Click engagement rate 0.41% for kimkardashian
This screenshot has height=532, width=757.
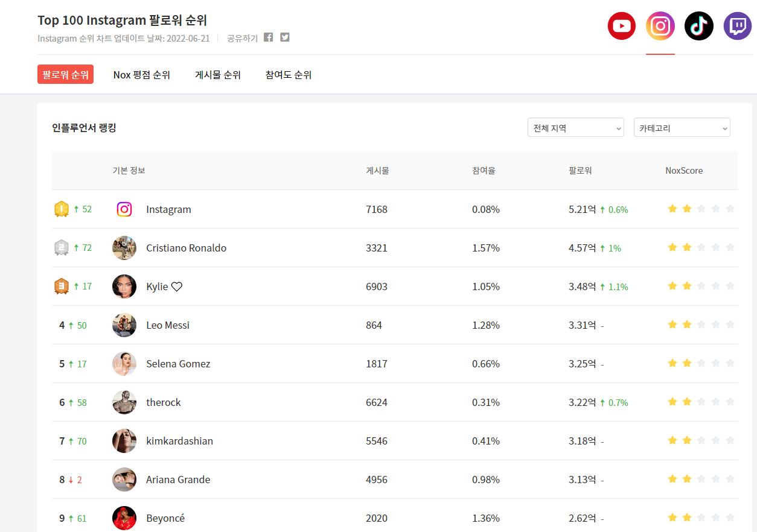tap(486, 441)
